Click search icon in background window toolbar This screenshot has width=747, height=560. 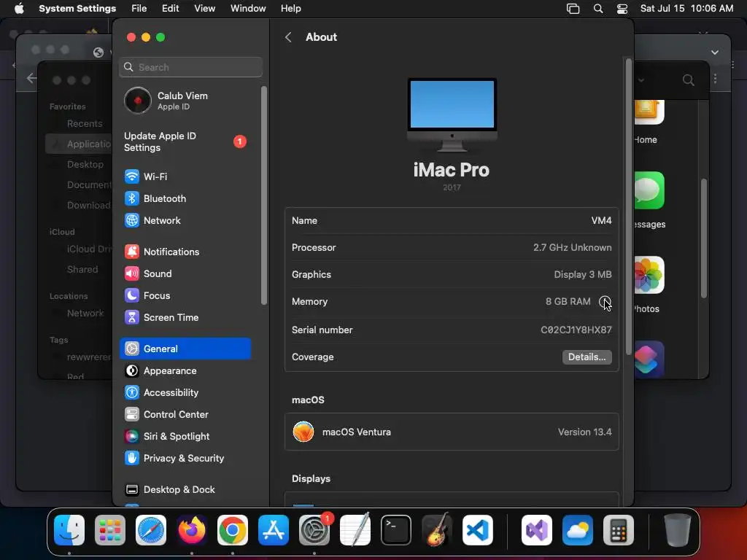[688, 79]
